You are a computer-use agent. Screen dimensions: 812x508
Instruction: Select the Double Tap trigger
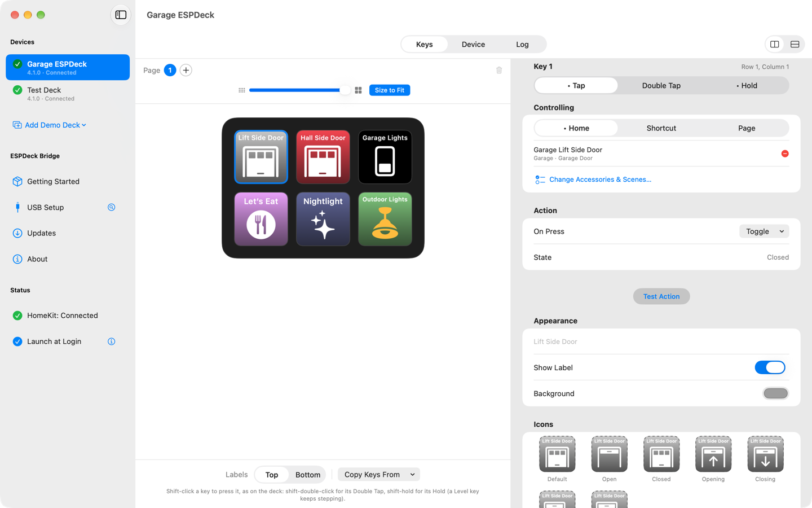click(x=661, y=86)
